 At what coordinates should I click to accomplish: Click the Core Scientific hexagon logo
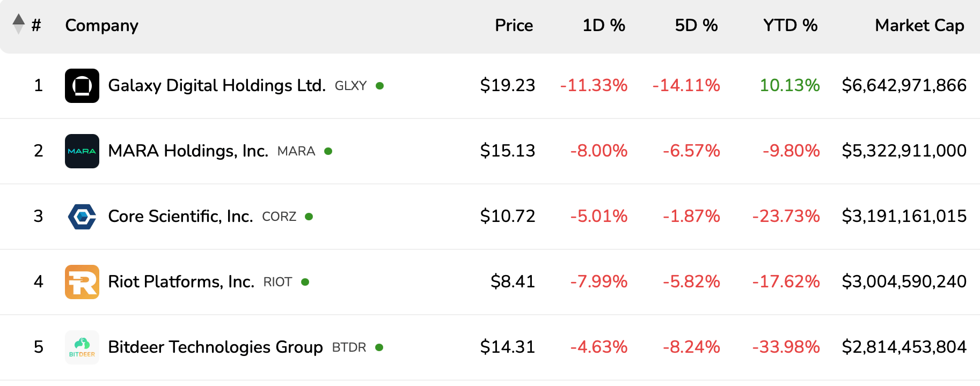click(82, 216)
